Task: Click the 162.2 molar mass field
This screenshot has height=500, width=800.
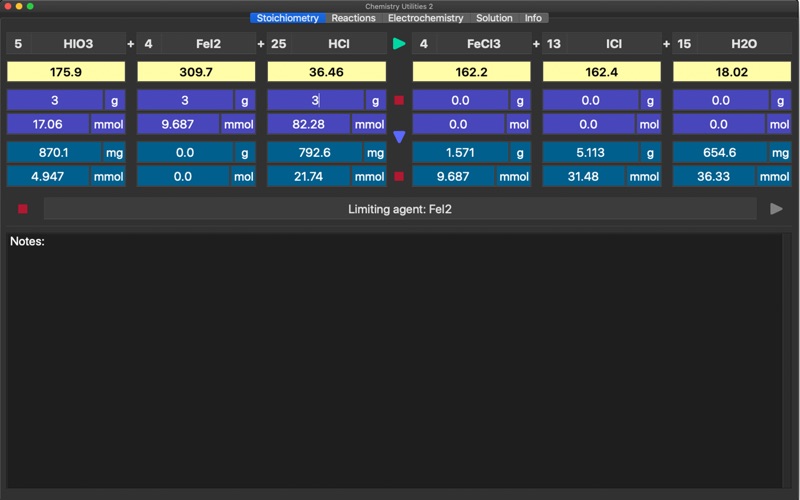Action: coord(471,72)
